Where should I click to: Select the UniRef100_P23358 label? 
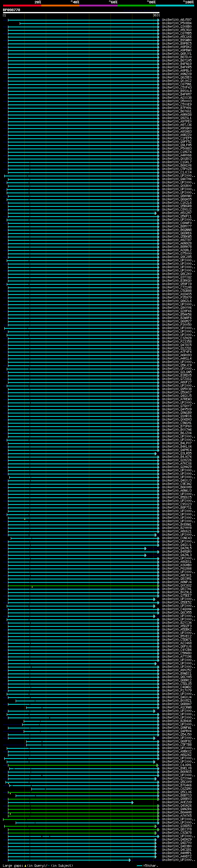(177, 342)
